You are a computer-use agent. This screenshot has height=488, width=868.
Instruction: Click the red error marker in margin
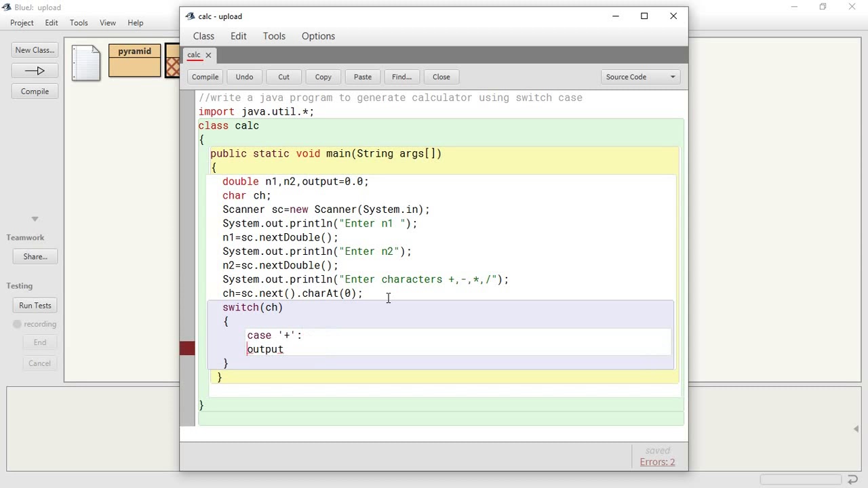click(x=187, y=349)
